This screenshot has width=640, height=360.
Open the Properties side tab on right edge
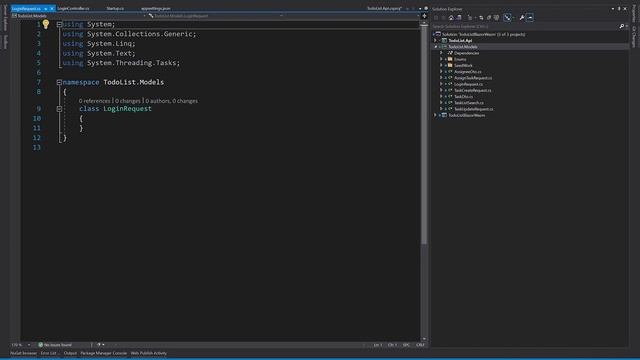tap(634, 13)
